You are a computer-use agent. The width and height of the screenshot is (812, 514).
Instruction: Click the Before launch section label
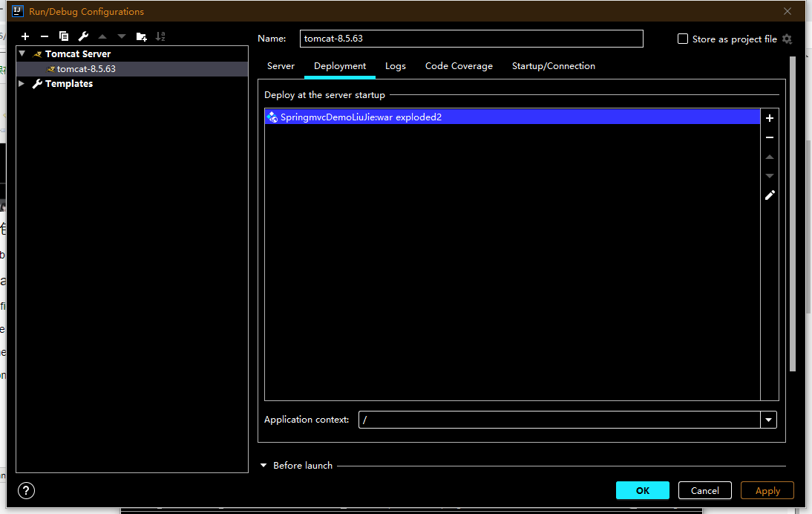(303, 465)
